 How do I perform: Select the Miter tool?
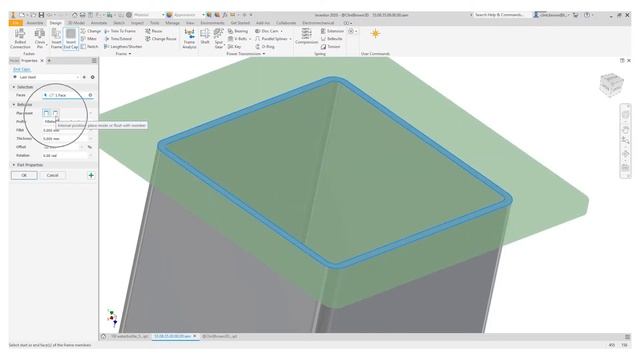click(89, 39)
